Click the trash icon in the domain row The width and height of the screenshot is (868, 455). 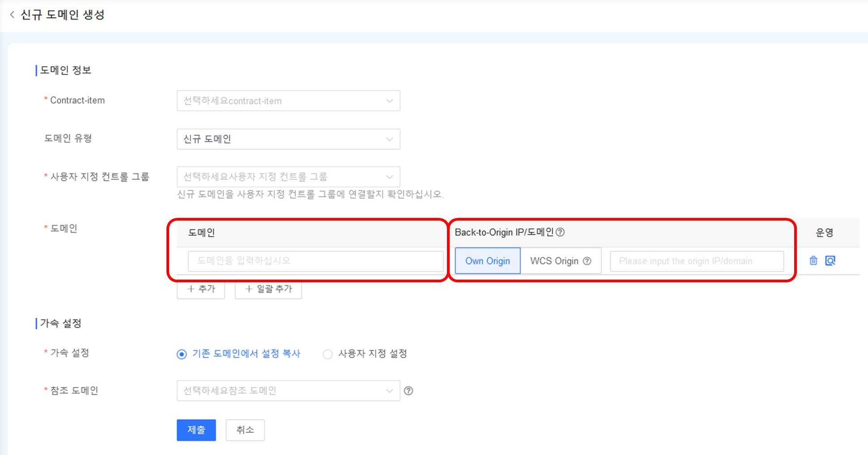(x=813, y=261)
